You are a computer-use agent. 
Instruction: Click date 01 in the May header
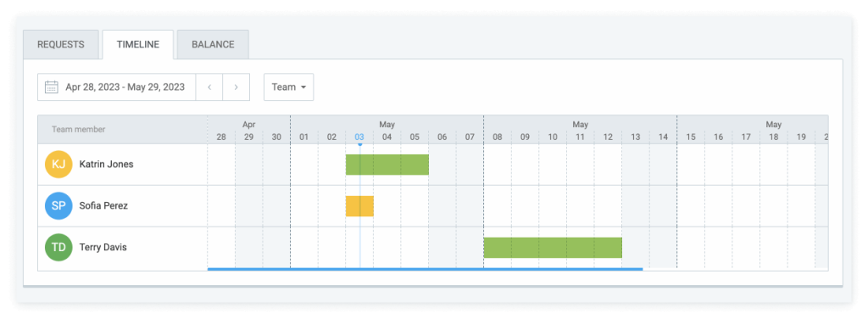pos(304,137)
